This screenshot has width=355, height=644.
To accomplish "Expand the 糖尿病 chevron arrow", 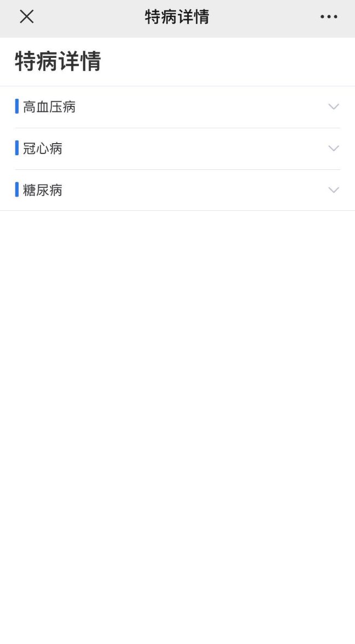I will pyautogui.click(x=334, y=190).
